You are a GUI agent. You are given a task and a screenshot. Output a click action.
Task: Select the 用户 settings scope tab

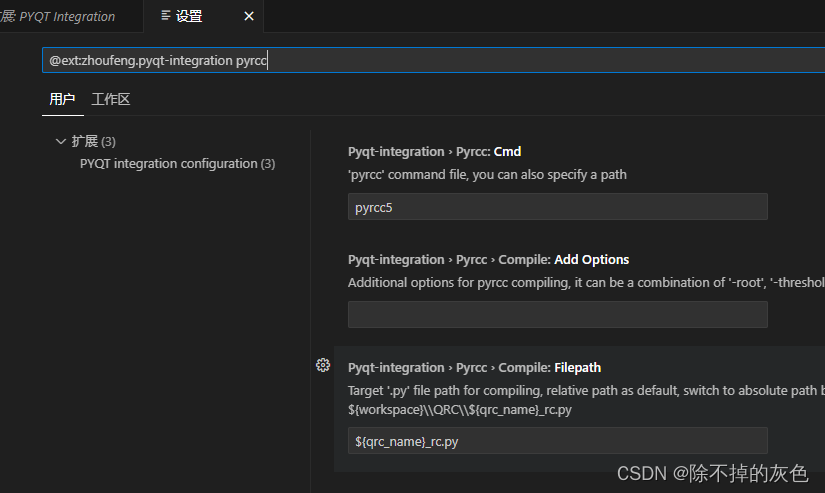coord(62,99)
